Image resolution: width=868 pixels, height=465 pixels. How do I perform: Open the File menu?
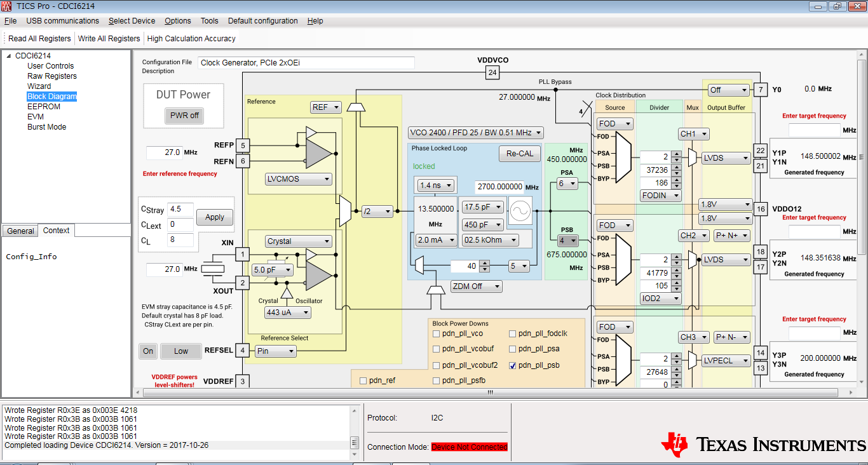(x=10, y=21)
